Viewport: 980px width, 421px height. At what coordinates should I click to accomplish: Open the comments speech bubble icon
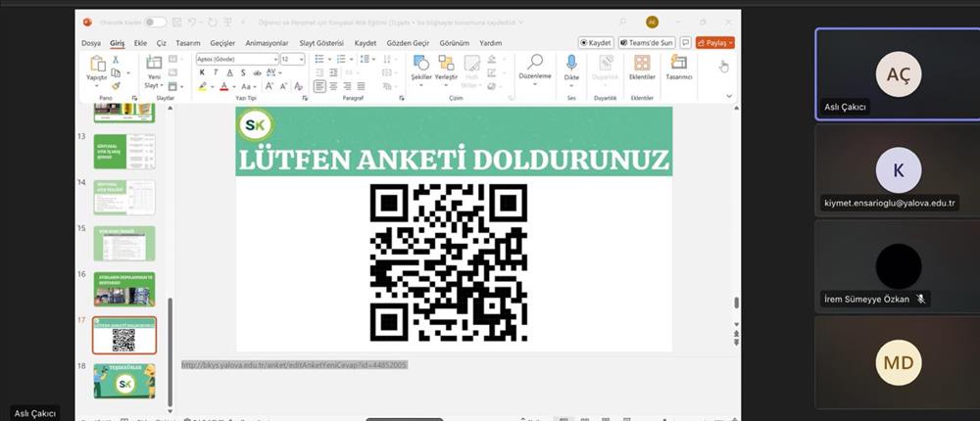(x=686, y=42)
